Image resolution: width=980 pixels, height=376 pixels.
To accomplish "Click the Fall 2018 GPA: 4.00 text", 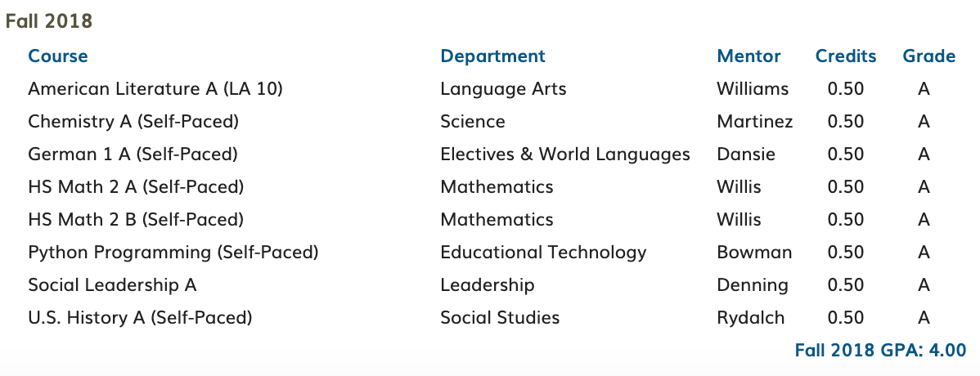I will pos(880,350).
